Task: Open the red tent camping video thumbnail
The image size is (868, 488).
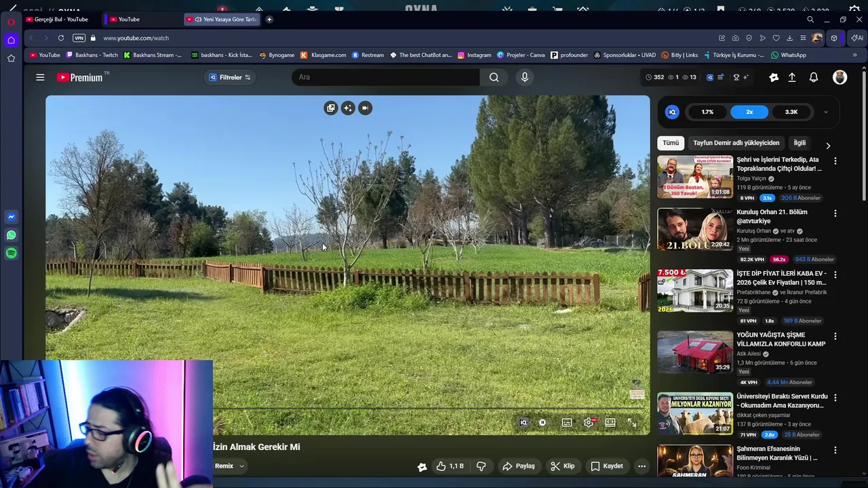Action: pyautogui.click(x=695, y=352)
